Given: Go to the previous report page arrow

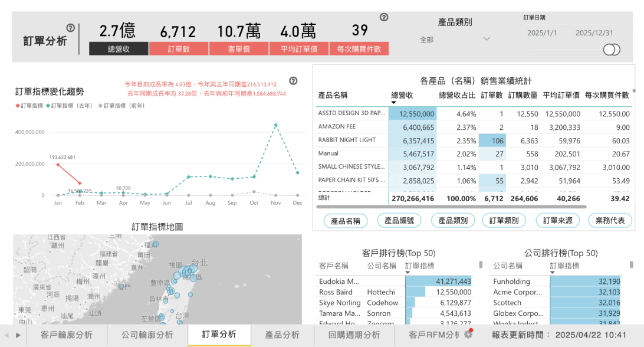Looking at the screenshot, I should [6, 335].
